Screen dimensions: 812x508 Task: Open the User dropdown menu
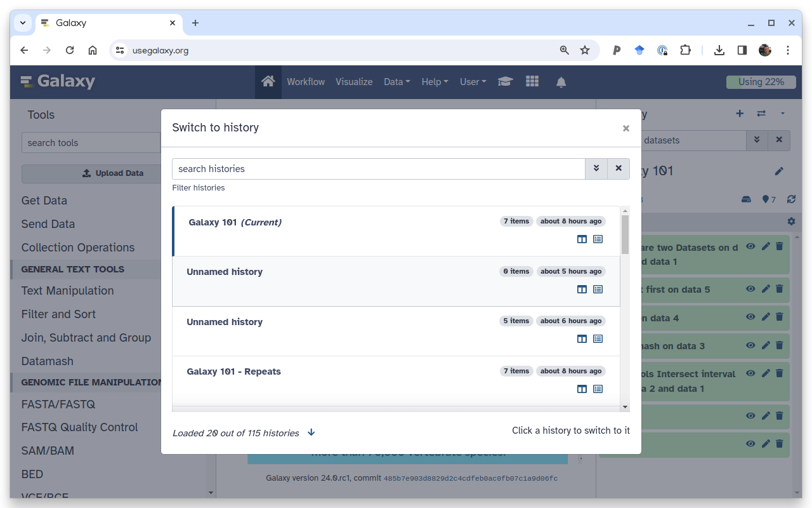[x=473, y=82]
